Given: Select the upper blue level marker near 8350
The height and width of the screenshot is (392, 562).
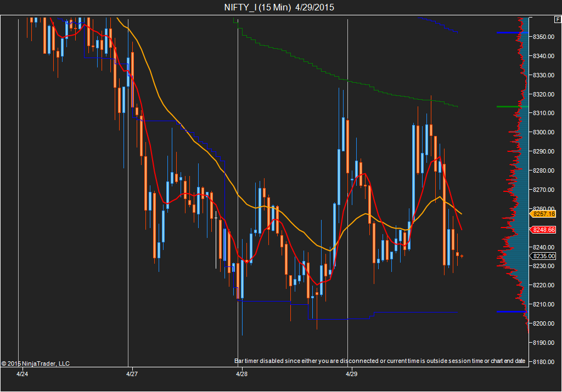Looking at the screenshot, I should point(512,32).
